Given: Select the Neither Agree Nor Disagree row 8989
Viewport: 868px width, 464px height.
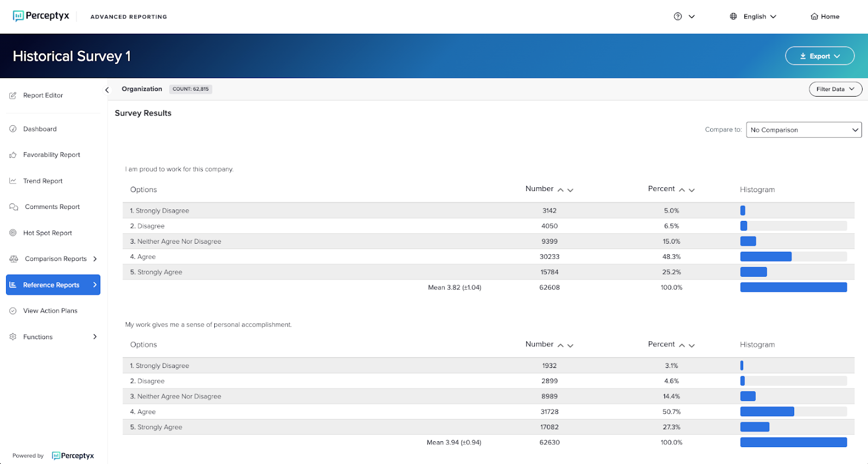Looking at the screenshot, I should pos(488,396).
